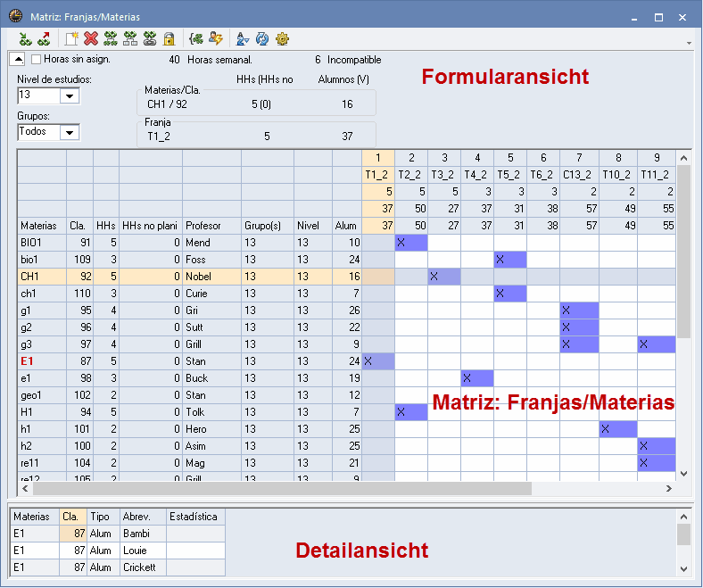Click the clock icon in the title bar
This screenshot has height=588, width=703.
15,16
